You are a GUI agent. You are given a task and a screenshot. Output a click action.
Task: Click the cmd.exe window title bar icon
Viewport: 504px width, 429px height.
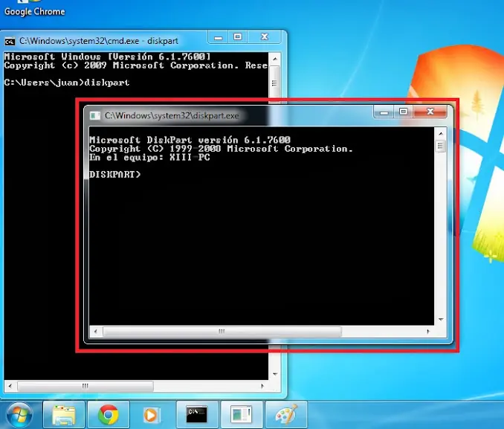(10, 41)
